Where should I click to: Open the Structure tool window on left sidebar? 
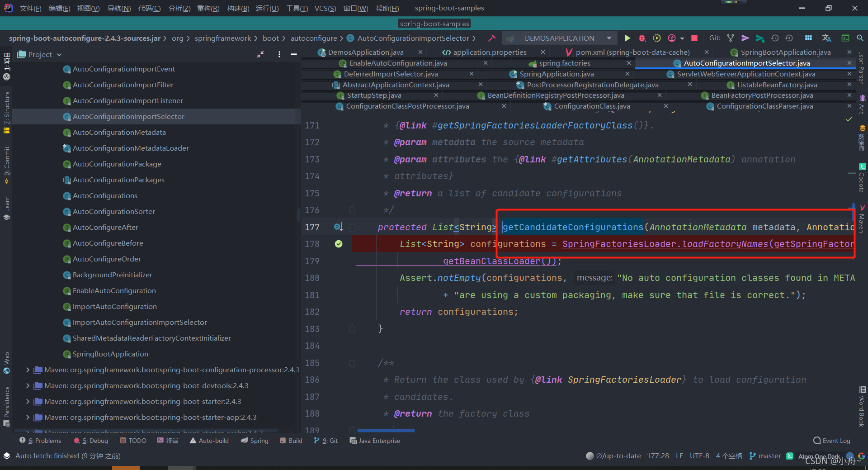[x=6, y=112]
